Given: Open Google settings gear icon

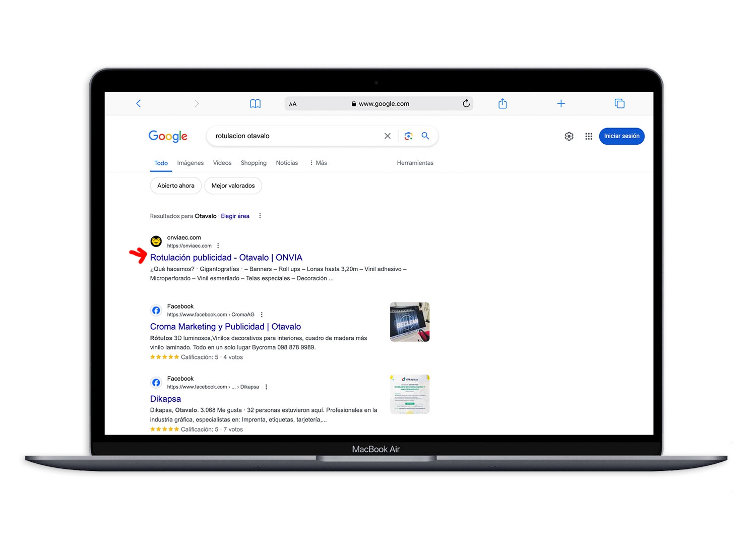Looking at the screenshot, I should pyautogui.click(x=569, y=136).
